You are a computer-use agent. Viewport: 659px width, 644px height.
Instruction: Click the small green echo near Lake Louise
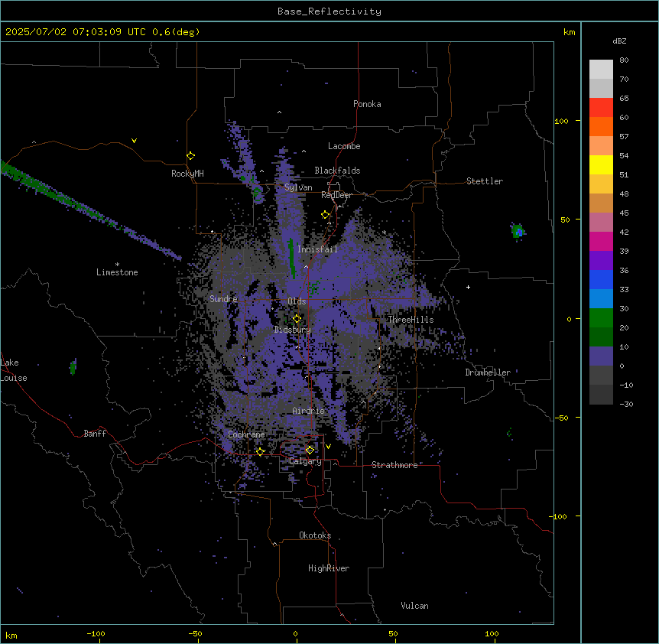73,367
